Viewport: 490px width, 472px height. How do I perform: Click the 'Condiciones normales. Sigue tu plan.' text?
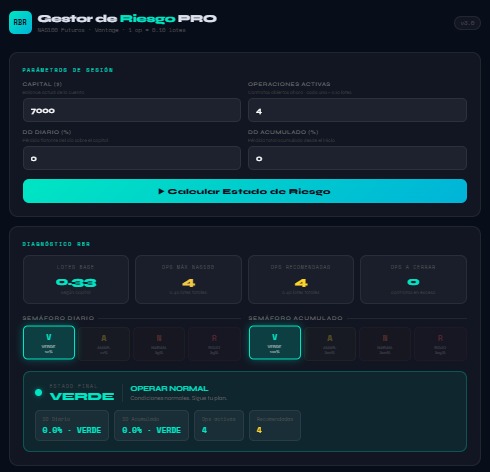point(179,398)
